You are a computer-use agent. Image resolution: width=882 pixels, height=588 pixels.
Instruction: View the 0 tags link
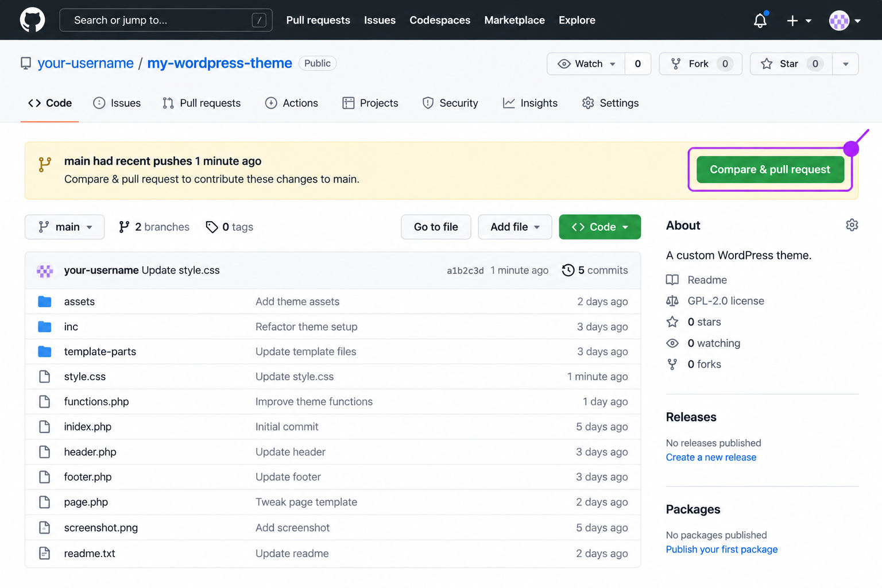[x=230, y=227]
